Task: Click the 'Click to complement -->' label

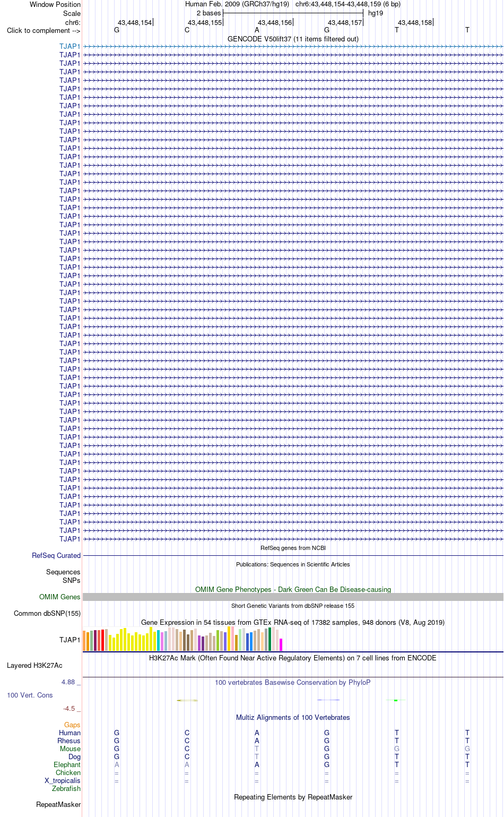Action: coord(44,30)
